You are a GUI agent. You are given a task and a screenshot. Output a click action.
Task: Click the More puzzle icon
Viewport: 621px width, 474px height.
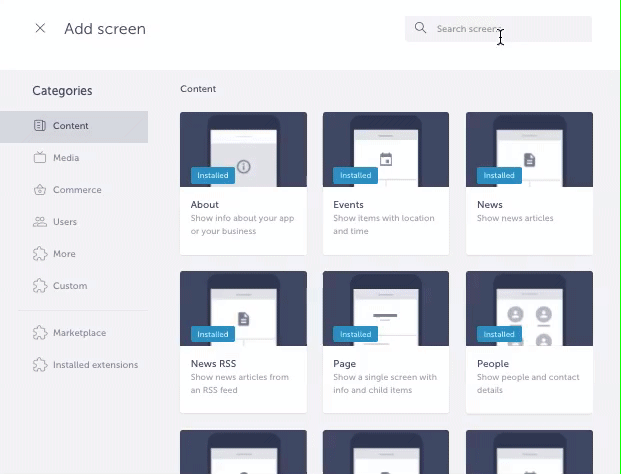coord(40,254)
